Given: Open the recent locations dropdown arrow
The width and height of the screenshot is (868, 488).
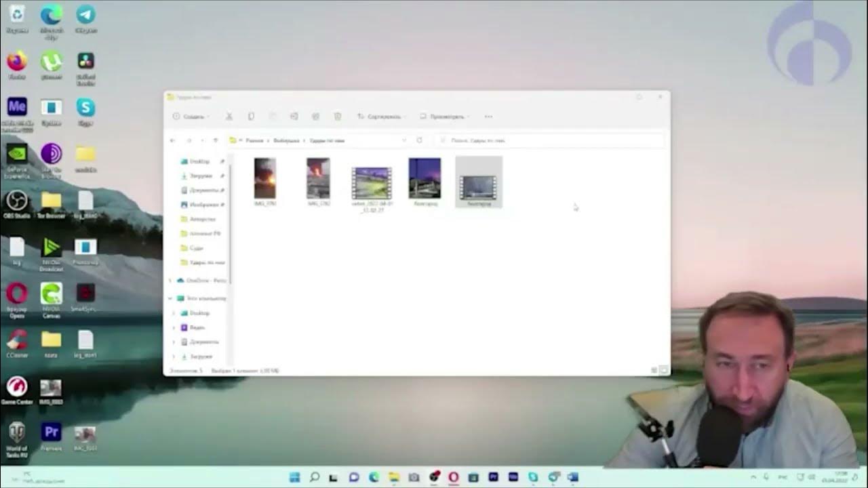Looking at the screenshot, I should coord(202,140).
